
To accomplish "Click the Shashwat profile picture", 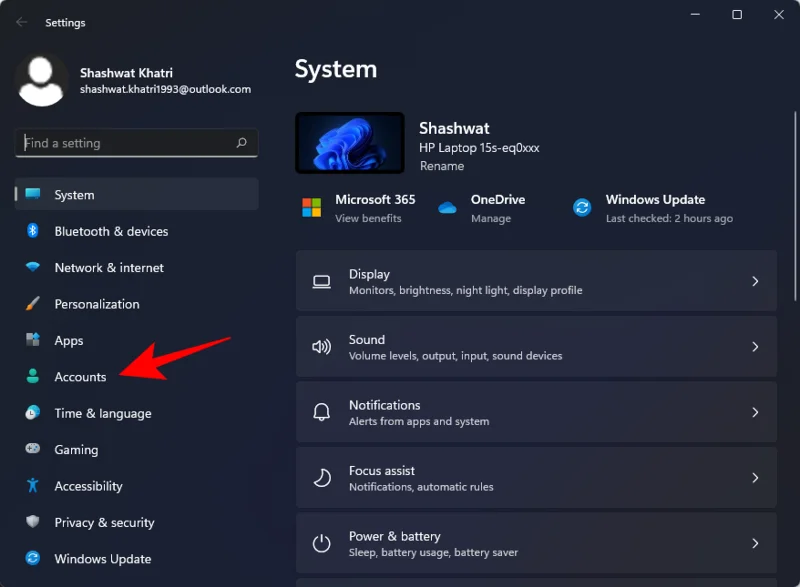I will click(41, 80).
